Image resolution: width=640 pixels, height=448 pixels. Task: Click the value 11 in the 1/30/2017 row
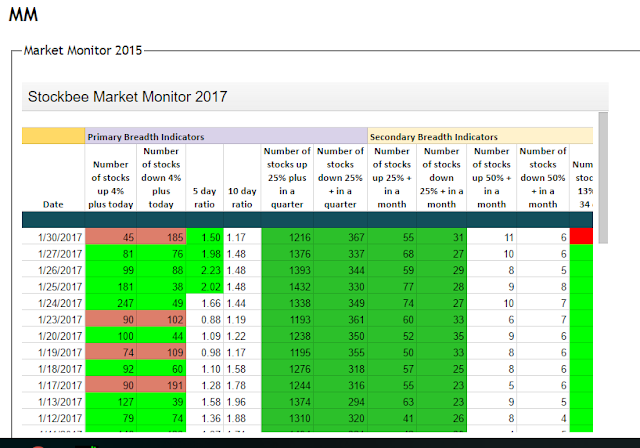point(491,237)
